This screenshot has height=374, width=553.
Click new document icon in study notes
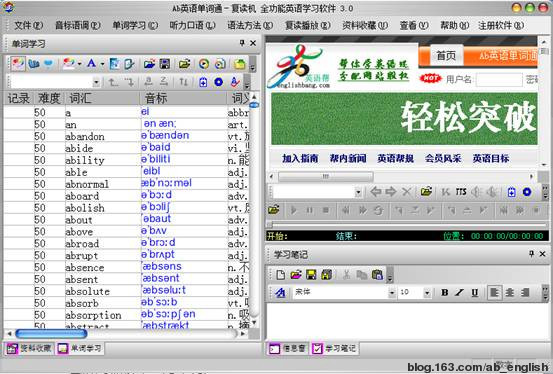pyautogui.click(x=281, y=275)
